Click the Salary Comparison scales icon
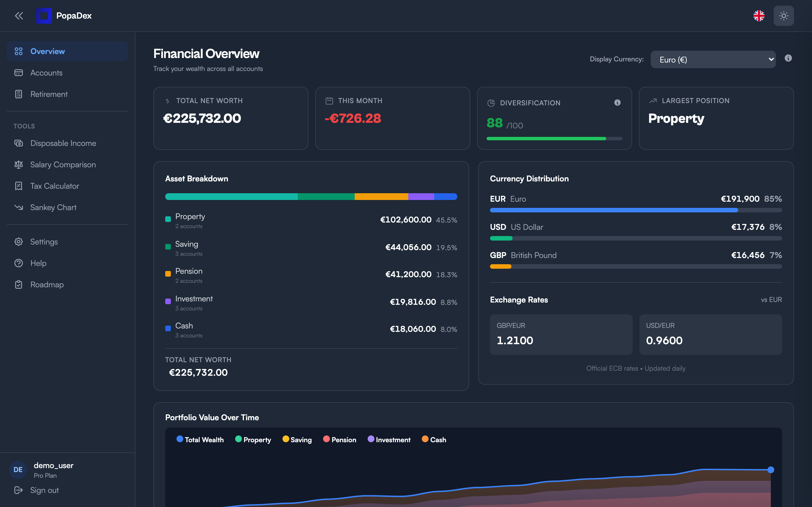The height and width of the screenshot is (507, 812). pyautogui.click(x=18, y=164)
